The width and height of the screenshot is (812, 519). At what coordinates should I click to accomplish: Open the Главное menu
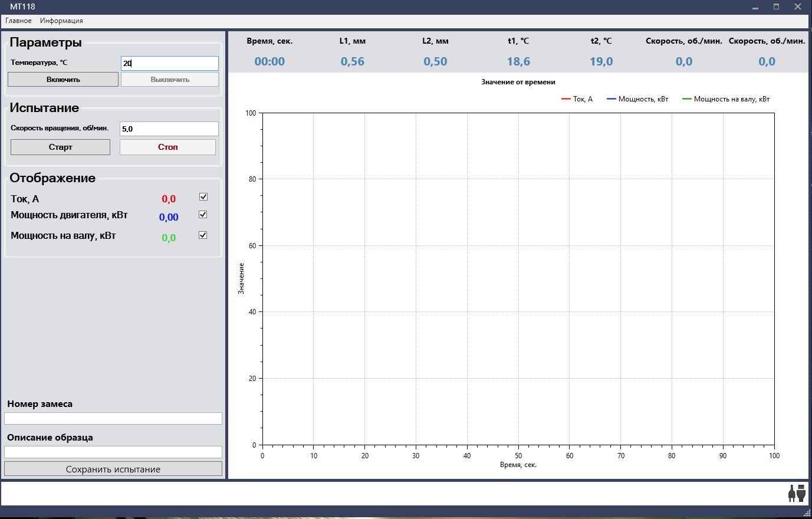pos(18,21)
